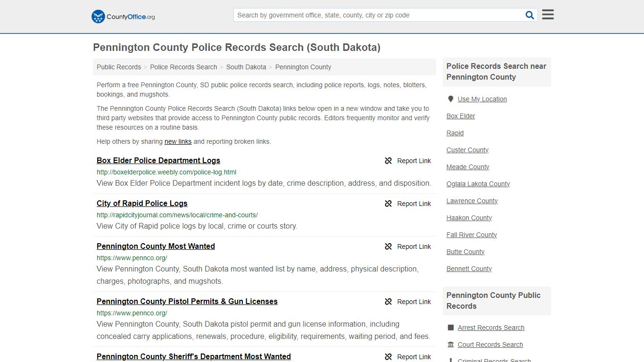Report Link for Box Elder Police Logs

(414, 161)
